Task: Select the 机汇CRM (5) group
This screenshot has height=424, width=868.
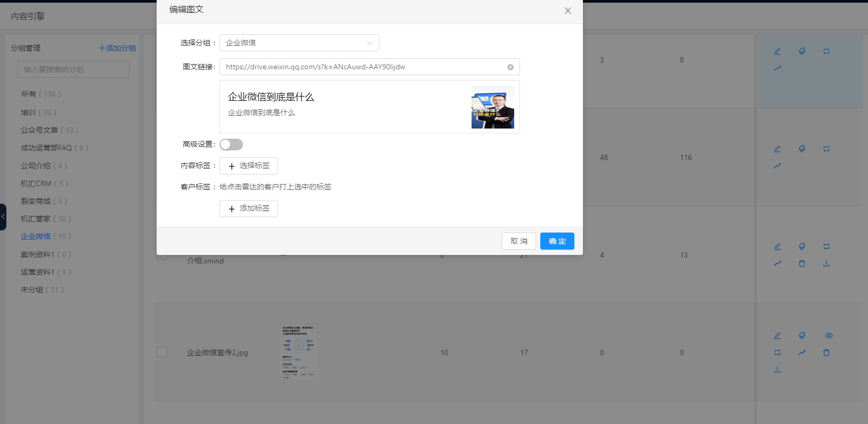Action: tap(44, 183)
